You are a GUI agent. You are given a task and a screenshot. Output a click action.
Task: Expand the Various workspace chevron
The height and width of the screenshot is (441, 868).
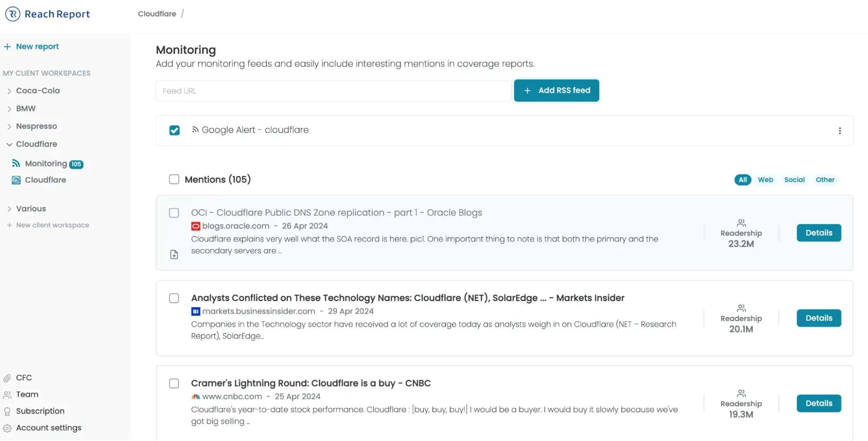[x=9, y=209]
